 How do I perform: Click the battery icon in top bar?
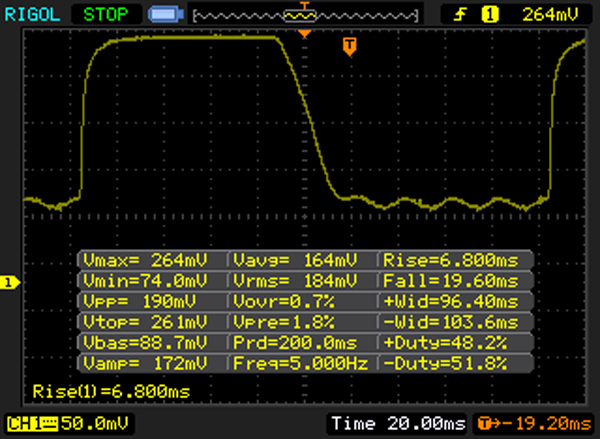163,14
